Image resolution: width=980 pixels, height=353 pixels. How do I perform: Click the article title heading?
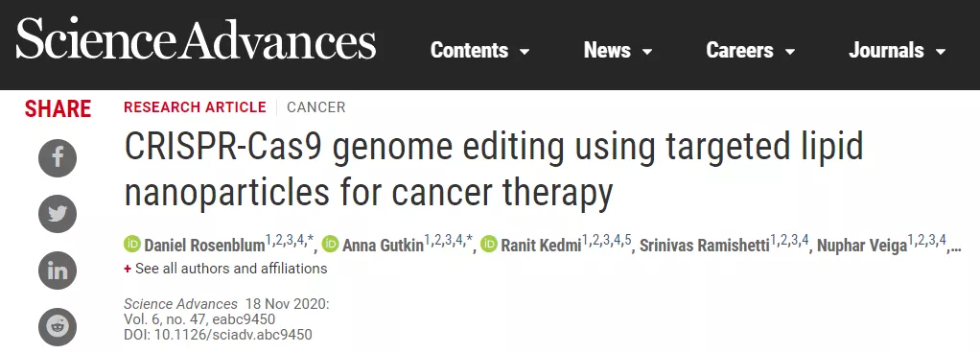[x=494, y=170]
